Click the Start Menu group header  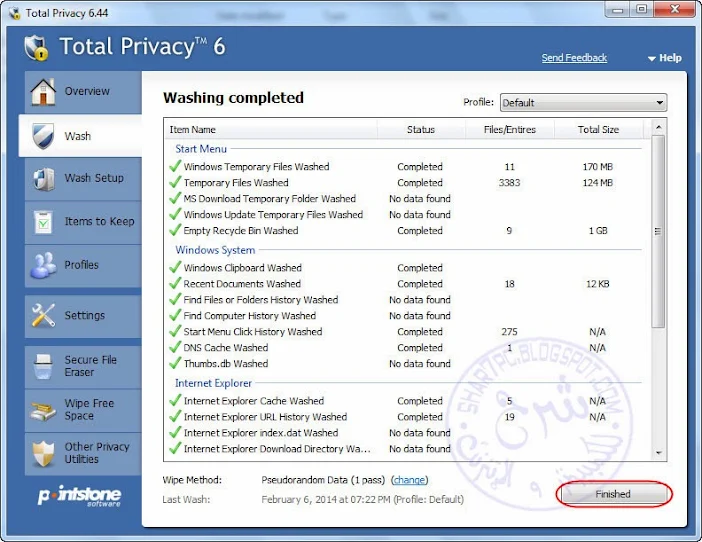201,149
